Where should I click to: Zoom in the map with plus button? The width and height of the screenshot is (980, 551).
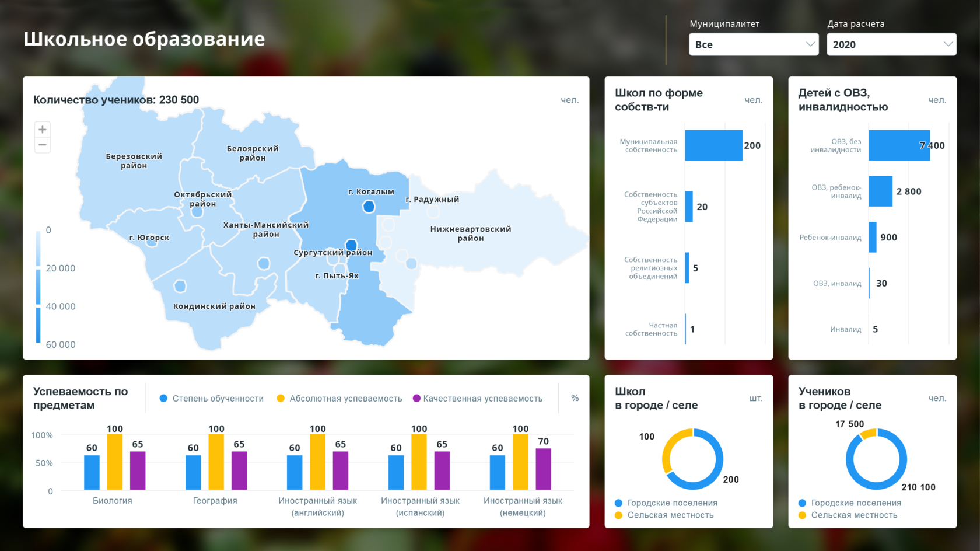pos(43,130)
